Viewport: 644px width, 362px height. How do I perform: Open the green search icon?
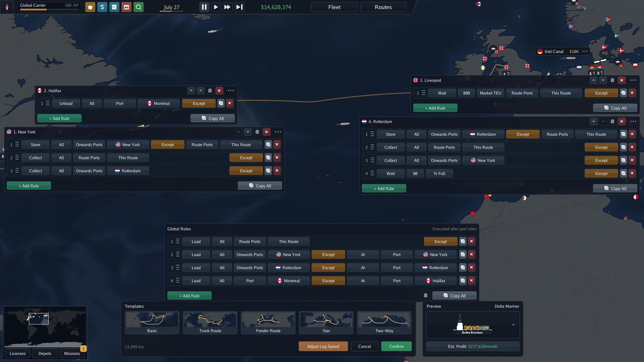coord(138,7)
